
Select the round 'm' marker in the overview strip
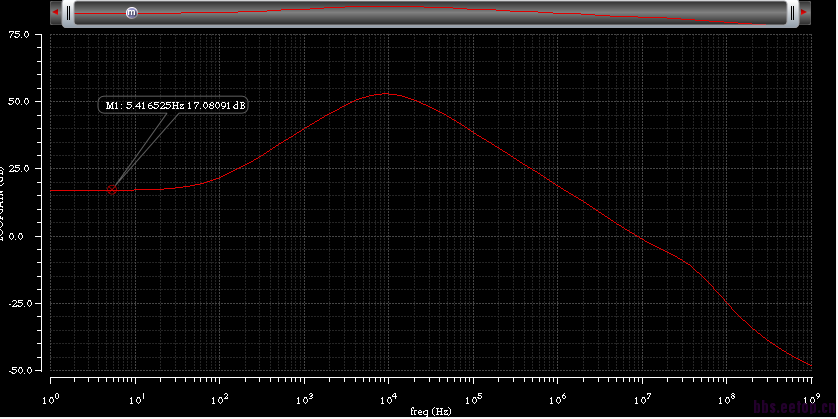click(x=131, y=13)
